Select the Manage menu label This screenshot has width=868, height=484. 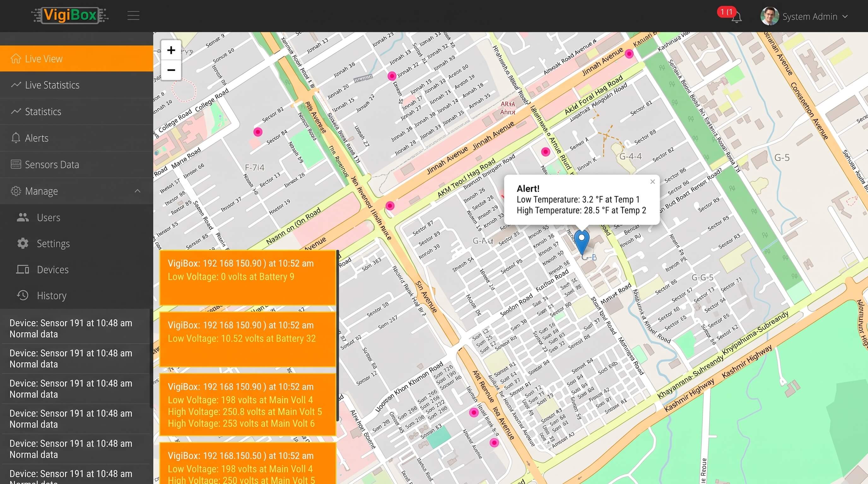[x=41, y=191]
